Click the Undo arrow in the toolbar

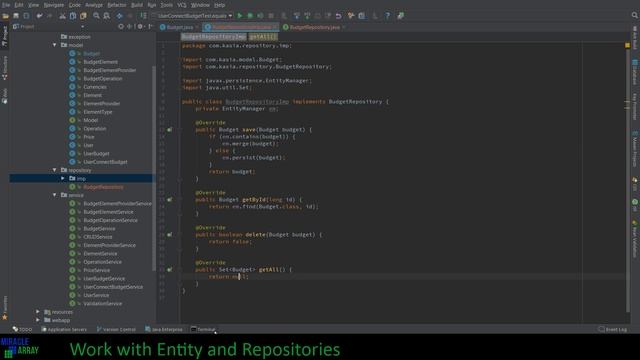pos(39,16)
